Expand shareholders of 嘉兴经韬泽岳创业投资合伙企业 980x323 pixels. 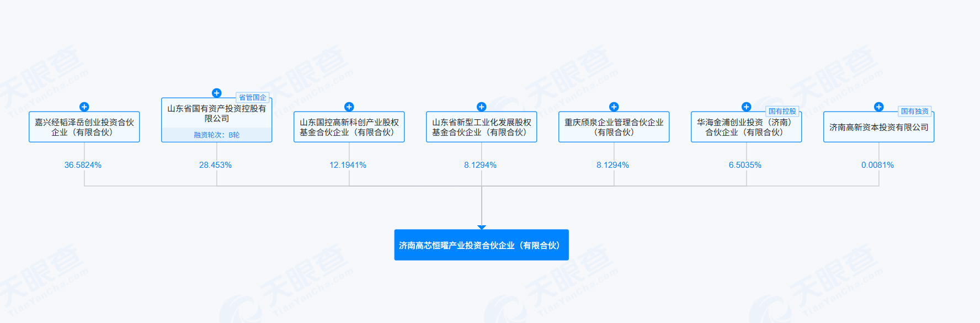coord(84,107)
